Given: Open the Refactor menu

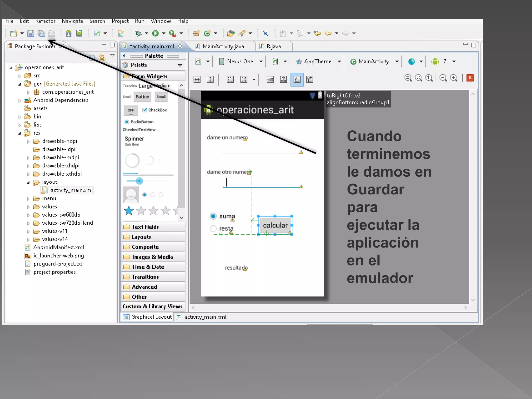Looking at the screenshot, I should tap(45, 21).
